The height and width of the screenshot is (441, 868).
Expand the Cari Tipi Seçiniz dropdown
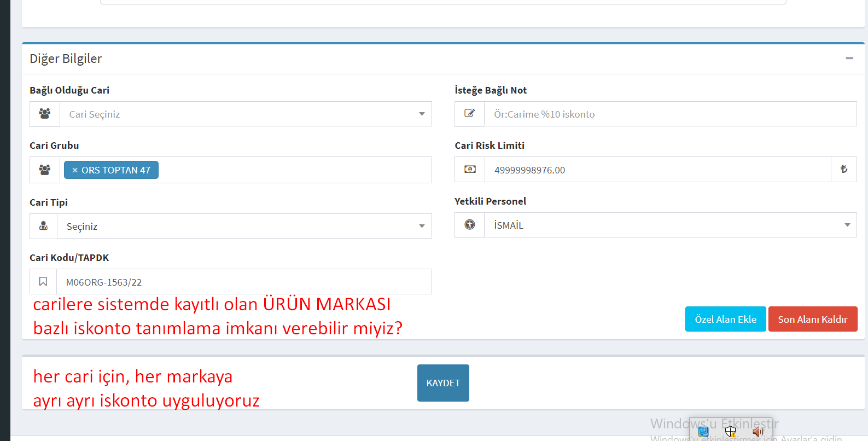(244, 226)
